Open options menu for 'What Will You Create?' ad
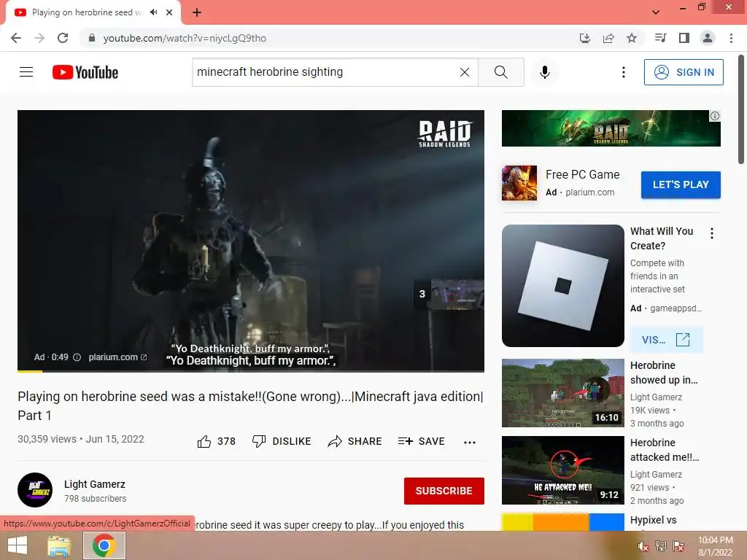The height and width of the screenshot is (560, 747). tap(712, 233)
